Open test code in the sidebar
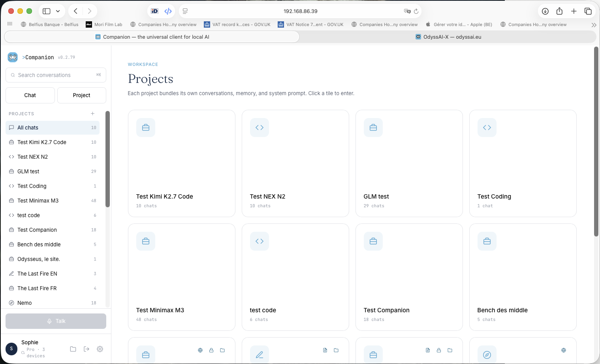The height and width of the screenshot is (364, 600). (53, 215)
